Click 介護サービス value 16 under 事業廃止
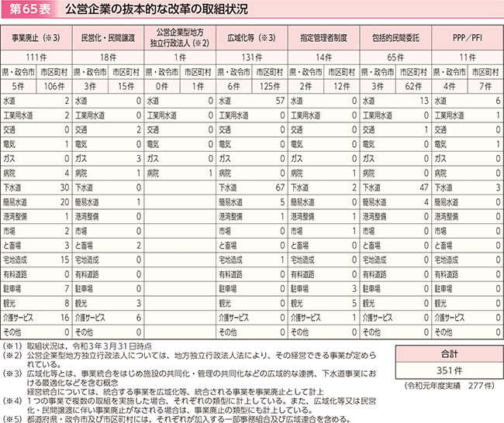The height and width of the screenshot is (423, 504). 64,318
